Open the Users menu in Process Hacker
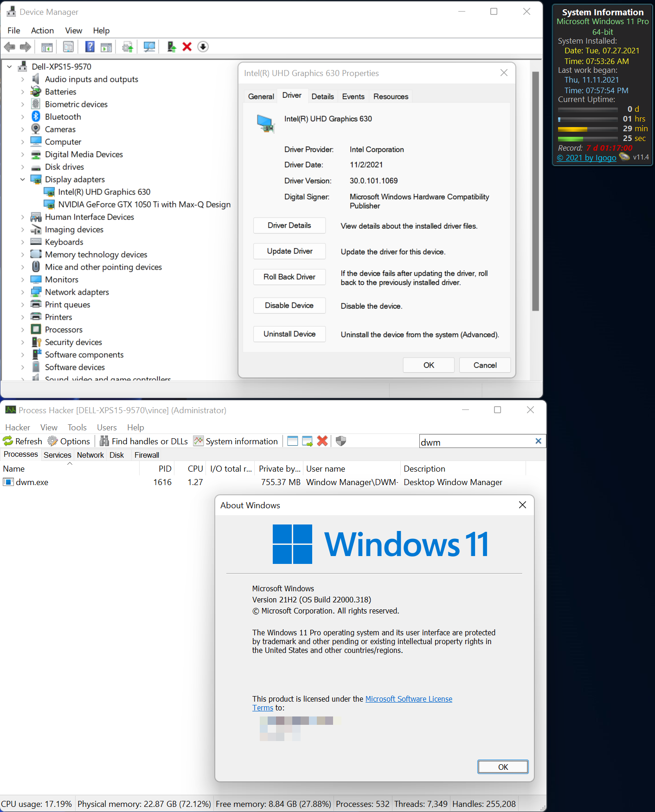 point(107,428)
